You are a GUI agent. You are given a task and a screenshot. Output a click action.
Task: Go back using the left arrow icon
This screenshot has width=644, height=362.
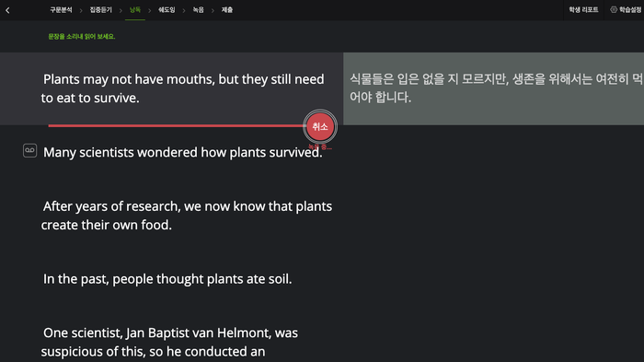[x=7, y=10]
